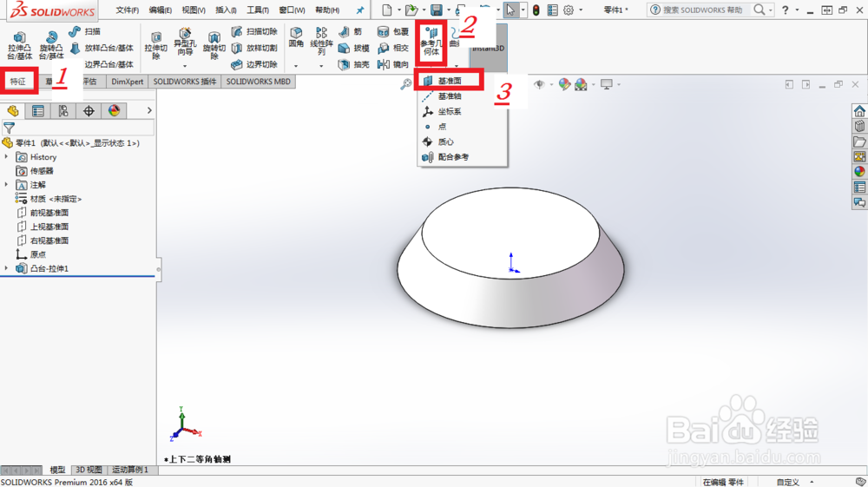This screenshot has height=487, width=868.
Task: Open the Apply Scene icon in view toolbar
Action: point(581,84)
